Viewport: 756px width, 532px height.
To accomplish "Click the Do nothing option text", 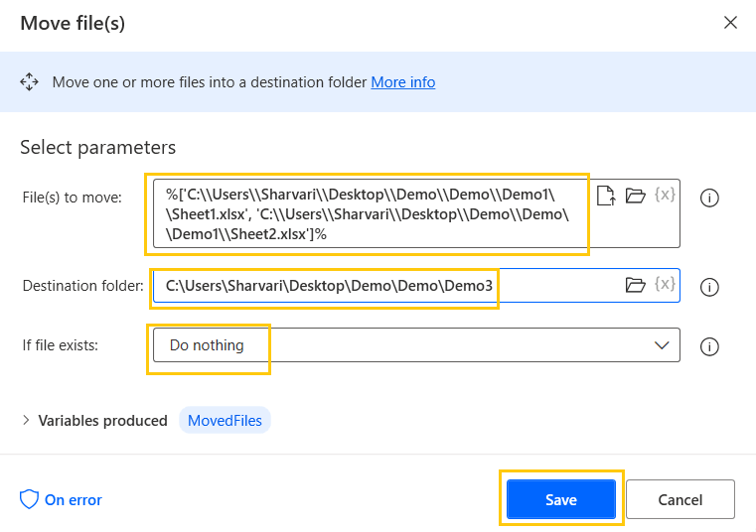I will [207, 345].
